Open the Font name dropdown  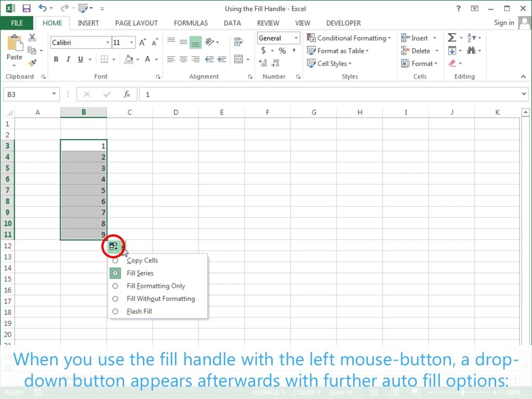(108, 42)
